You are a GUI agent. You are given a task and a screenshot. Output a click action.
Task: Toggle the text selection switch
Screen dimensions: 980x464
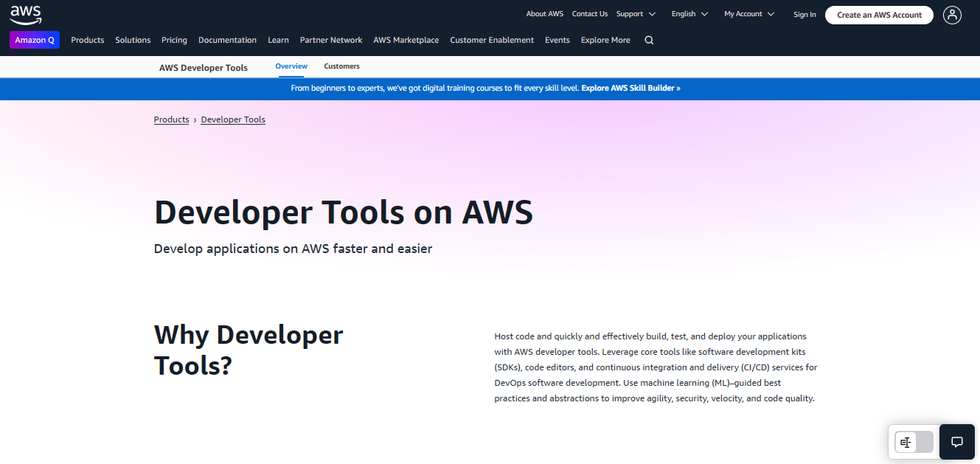pyautogui.click(x=914, y=442)
